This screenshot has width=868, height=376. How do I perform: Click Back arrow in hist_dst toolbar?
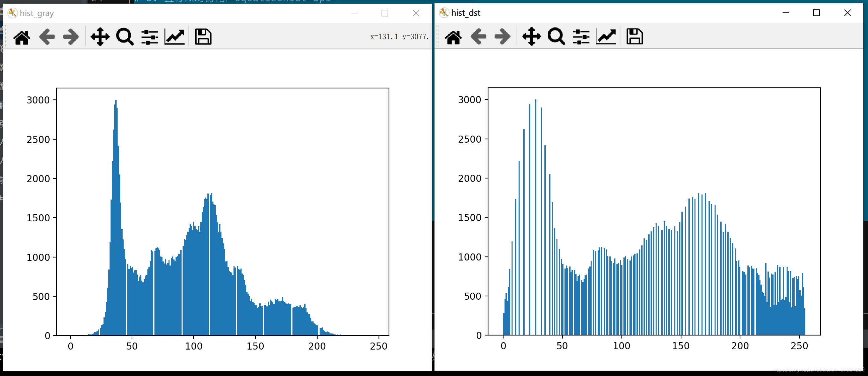[x=478, y=37]
